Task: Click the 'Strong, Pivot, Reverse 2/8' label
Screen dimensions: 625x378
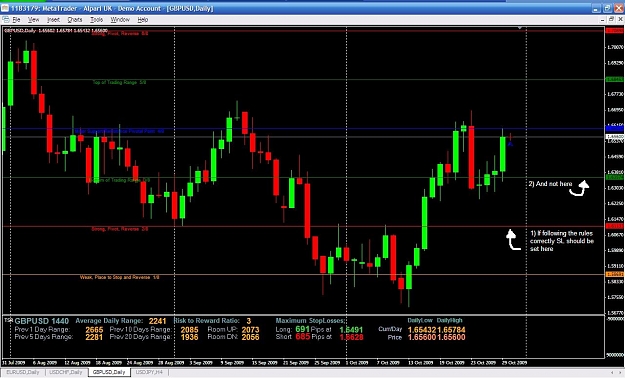Action: click(120, 229)
